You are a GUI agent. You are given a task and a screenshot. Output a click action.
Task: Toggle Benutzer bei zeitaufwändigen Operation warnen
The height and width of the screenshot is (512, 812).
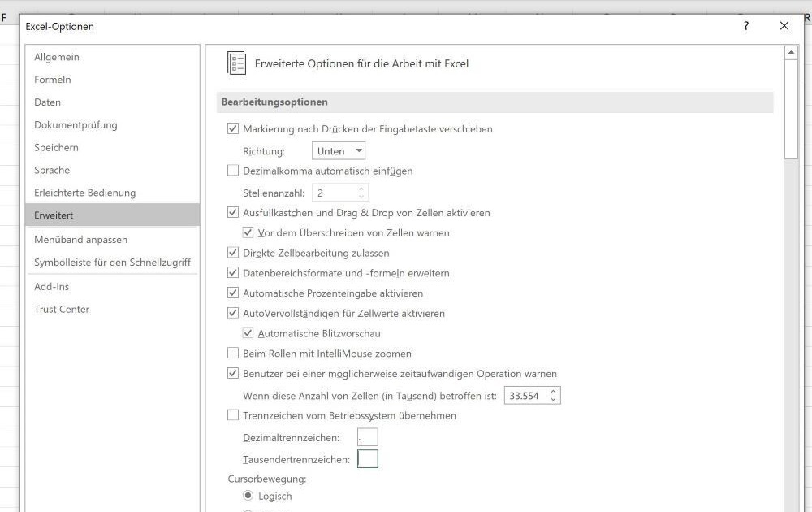[233, 374]
